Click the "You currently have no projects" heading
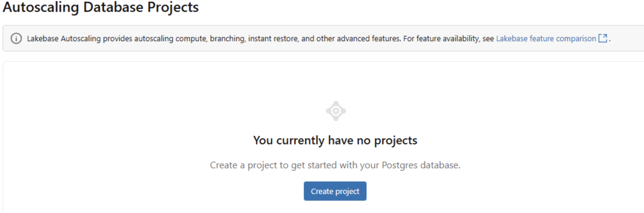This screenshot has height=213, width=644. [x=335, y=140]
